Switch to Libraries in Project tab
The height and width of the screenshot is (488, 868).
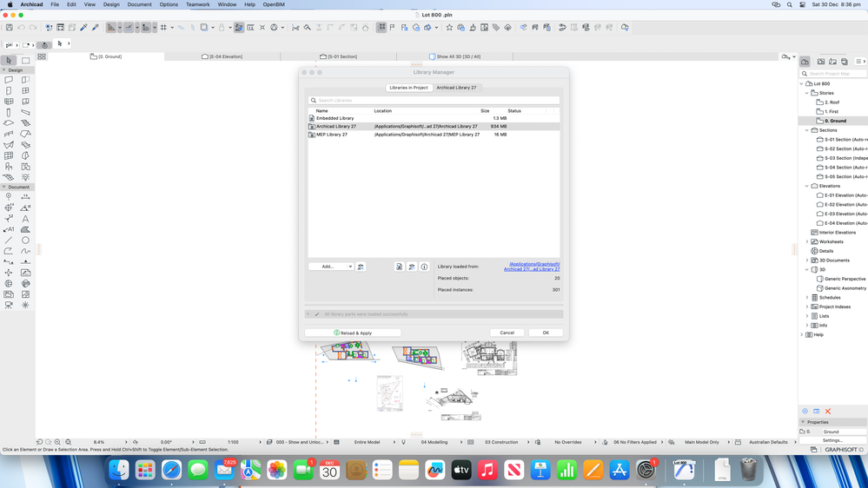coord(408,88)
